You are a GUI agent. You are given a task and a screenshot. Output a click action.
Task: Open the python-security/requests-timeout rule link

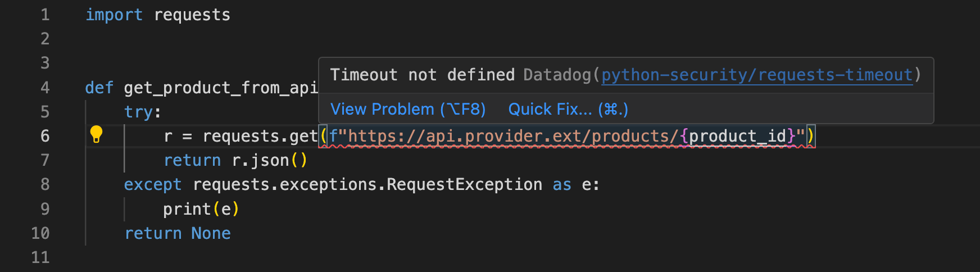click(756, 75)
